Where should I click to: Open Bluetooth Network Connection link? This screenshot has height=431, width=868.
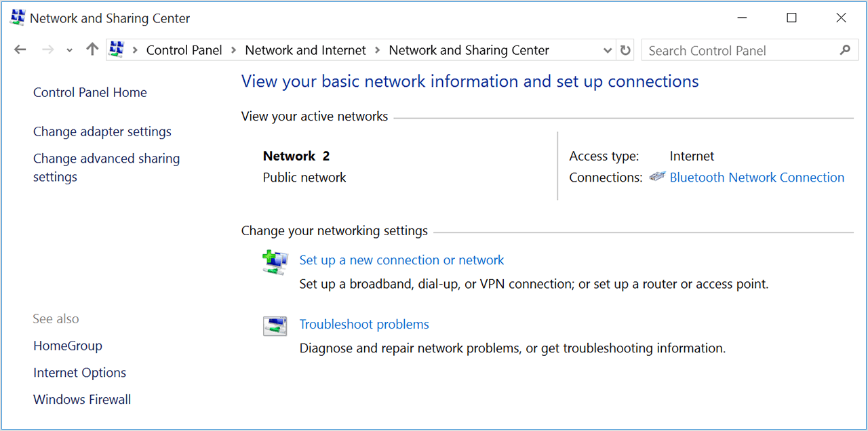click(757, 178)
